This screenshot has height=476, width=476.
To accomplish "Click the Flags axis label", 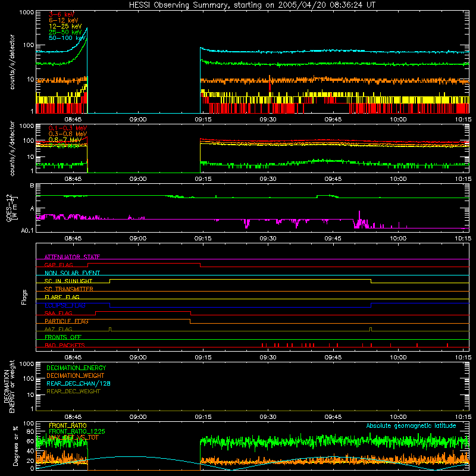I will 24,297.
